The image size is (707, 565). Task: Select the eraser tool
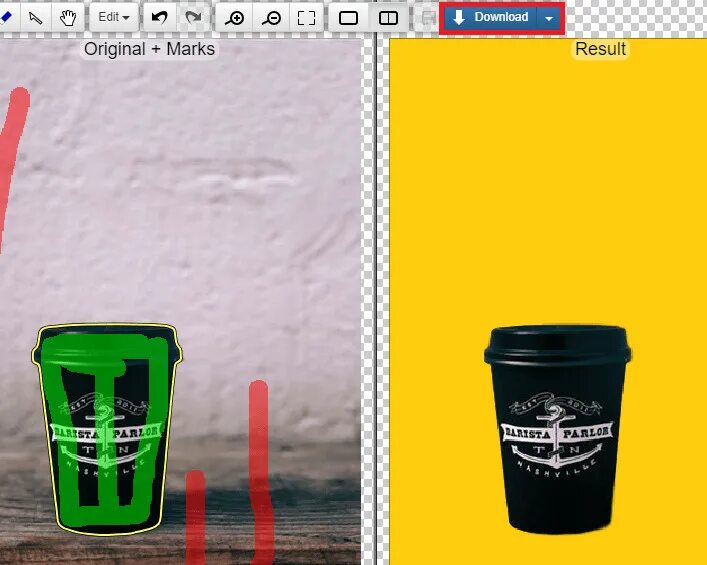point(8,18)
